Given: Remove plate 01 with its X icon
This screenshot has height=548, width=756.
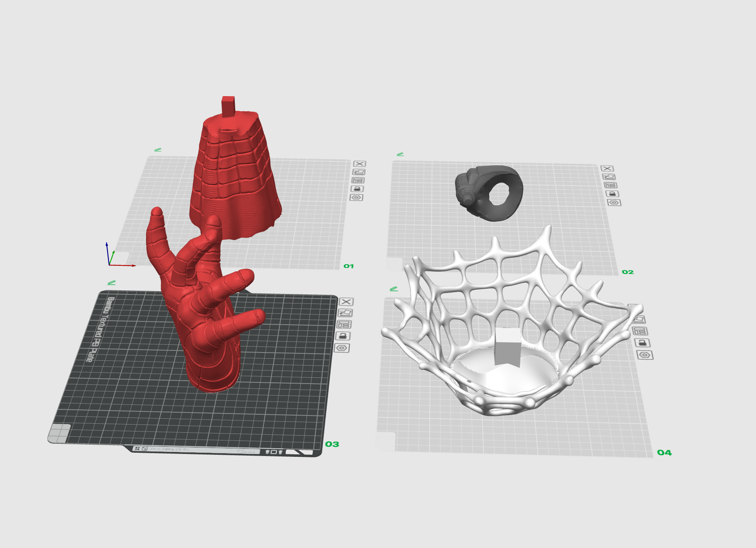Looking at the screenshot, I should 360,164.
